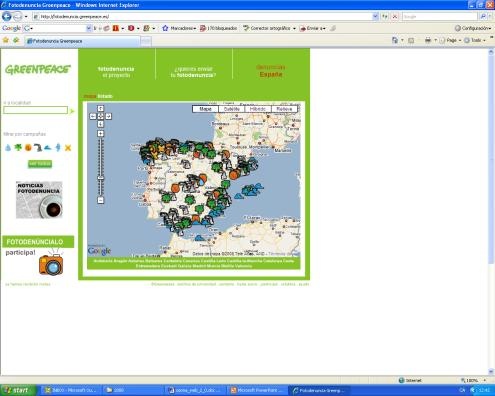Open Marcadores bookmarks dropdown
This screenshot has height=396, width=495.
click(179, 28)
